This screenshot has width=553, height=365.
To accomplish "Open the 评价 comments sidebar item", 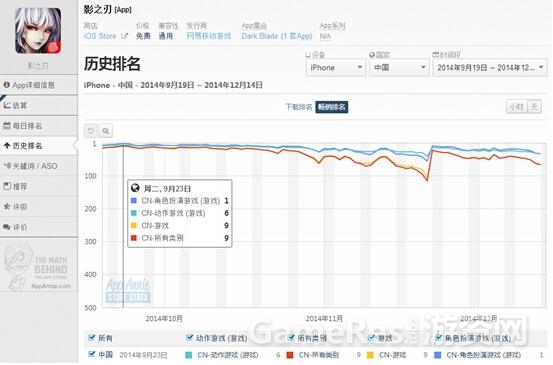I will 38,227.
